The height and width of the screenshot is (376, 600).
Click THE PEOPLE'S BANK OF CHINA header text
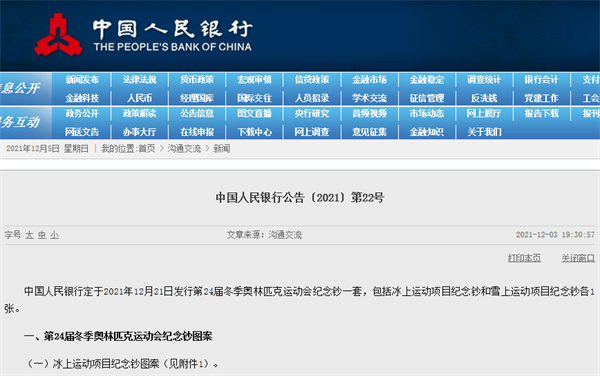point(173,47)
